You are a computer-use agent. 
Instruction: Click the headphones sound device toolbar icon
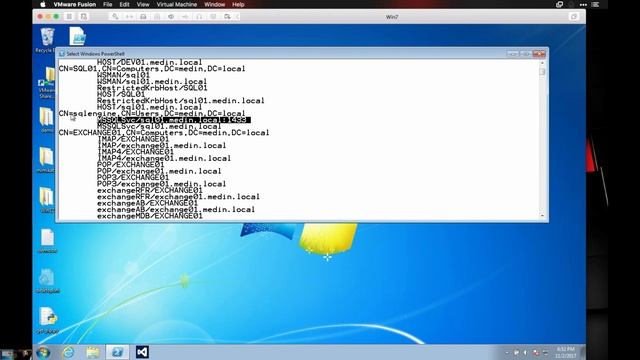(x=199, y=17)
